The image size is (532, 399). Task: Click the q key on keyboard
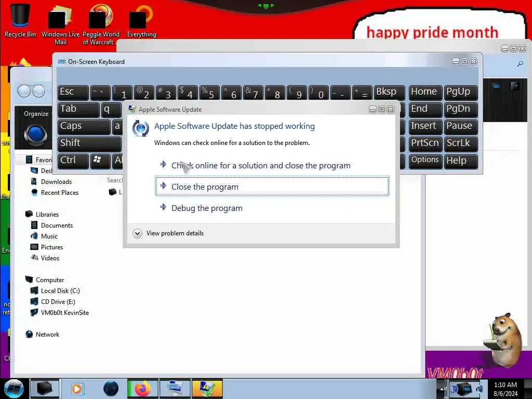pos(111,110)
